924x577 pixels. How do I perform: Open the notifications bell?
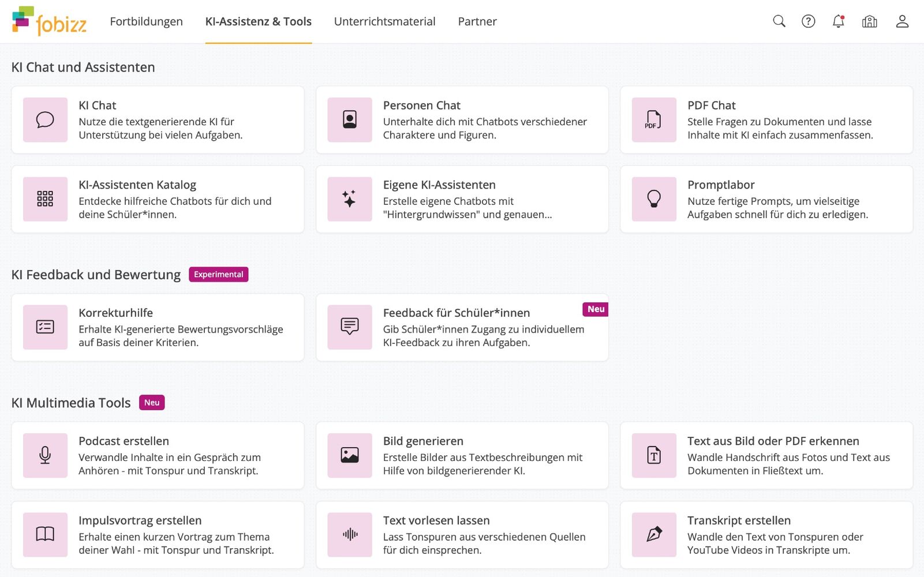point(839,21)
